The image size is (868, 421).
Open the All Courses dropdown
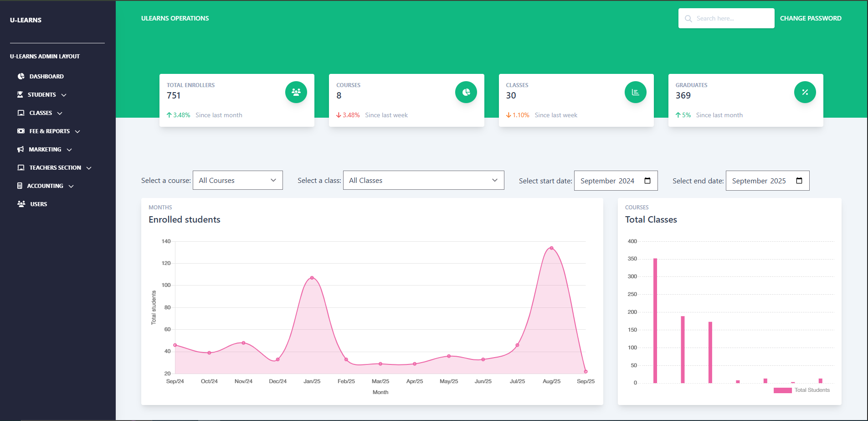[x=238, y=180]
